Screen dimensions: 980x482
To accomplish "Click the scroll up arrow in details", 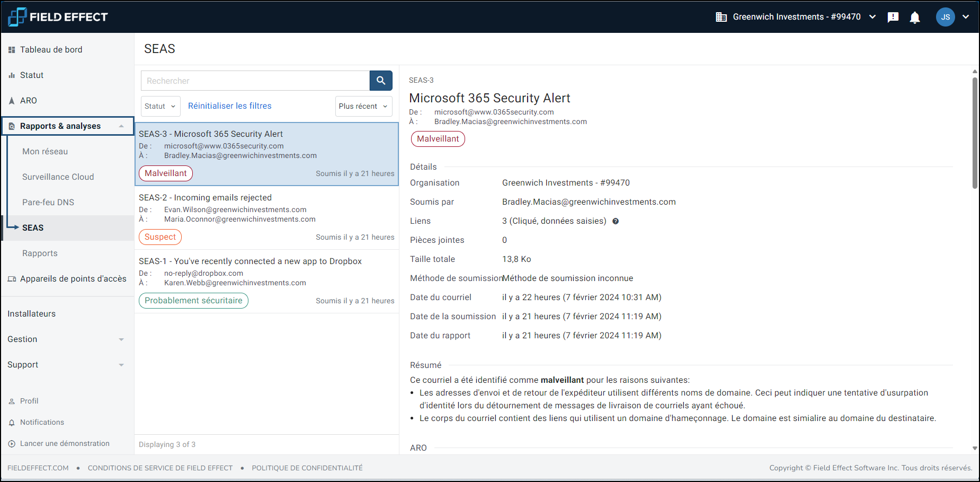I will (975, 71).
